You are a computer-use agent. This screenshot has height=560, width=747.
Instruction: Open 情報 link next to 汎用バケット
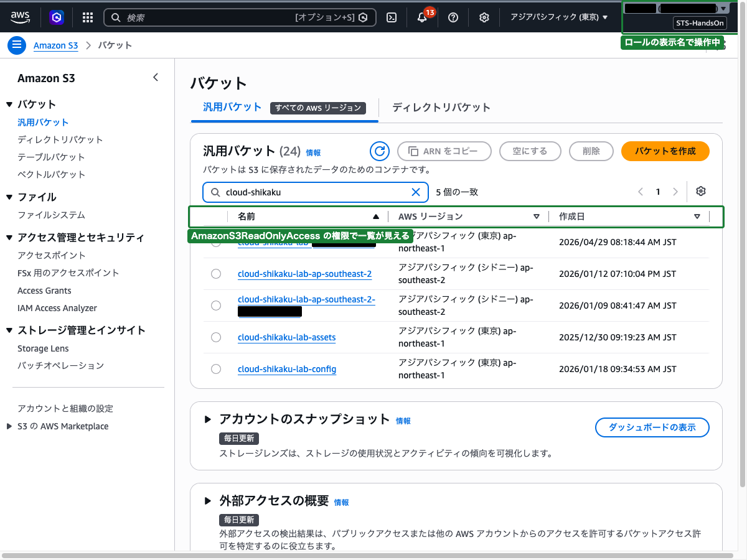pyautogui.click(x=313, y=152)
